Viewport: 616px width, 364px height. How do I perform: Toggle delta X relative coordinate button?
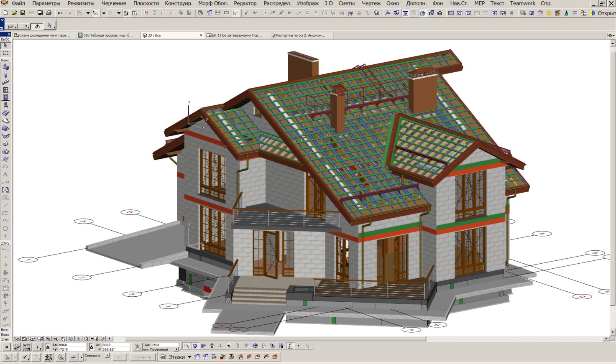(48, 347)
